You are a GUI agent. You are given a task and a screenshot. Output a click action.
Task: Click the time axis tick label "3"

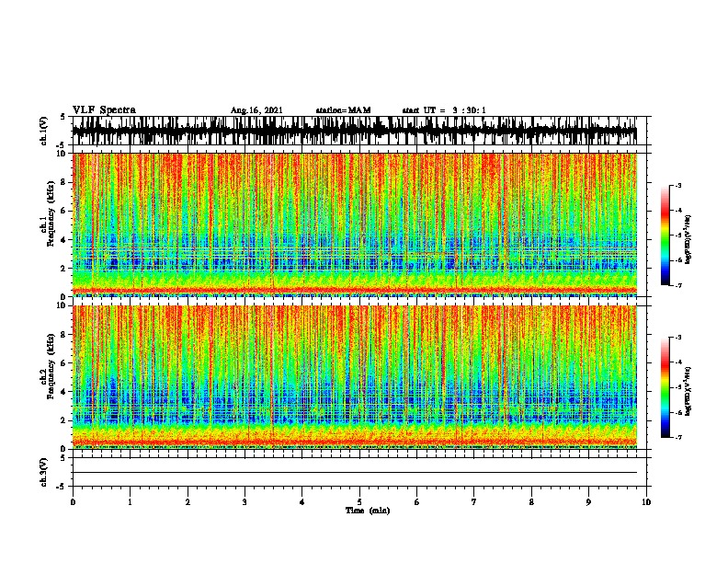245,502
